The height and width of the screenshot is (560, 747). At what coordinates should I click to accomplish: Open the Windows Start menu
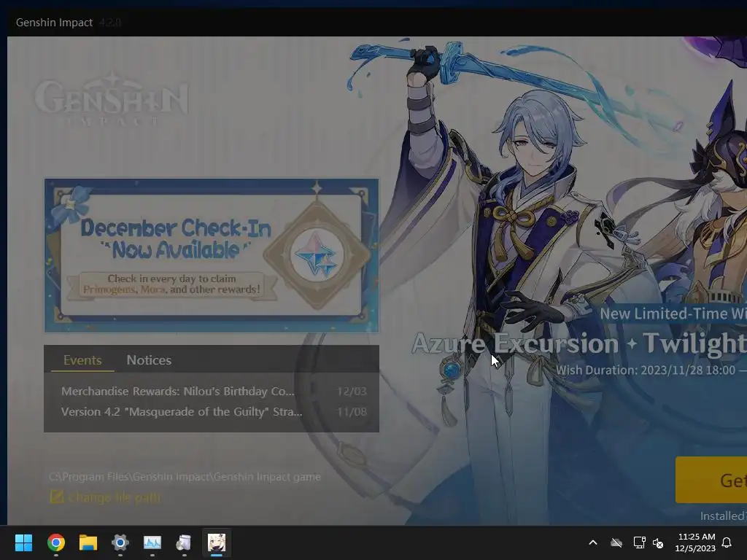coord(23,542)
